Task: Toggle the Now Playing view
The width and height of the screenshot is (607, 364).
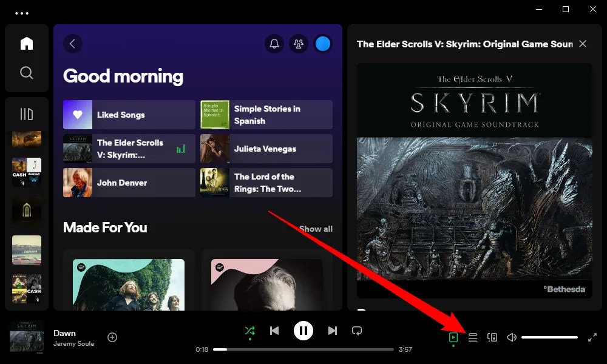Action: 453,337
